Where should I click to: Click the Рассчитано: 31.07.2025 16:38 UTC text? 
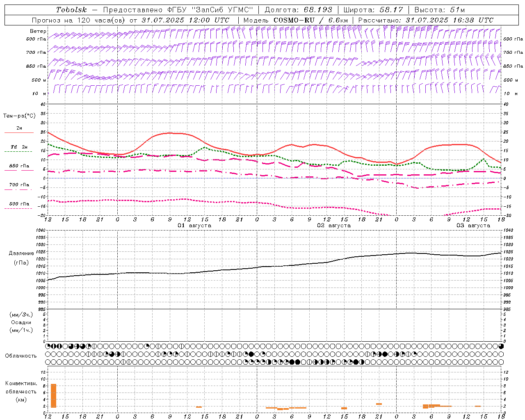(426, 20)
